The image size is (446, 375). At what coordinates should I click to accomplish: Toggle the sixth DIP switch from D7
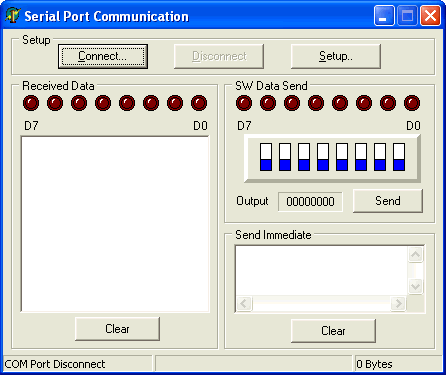pos(361,157)
